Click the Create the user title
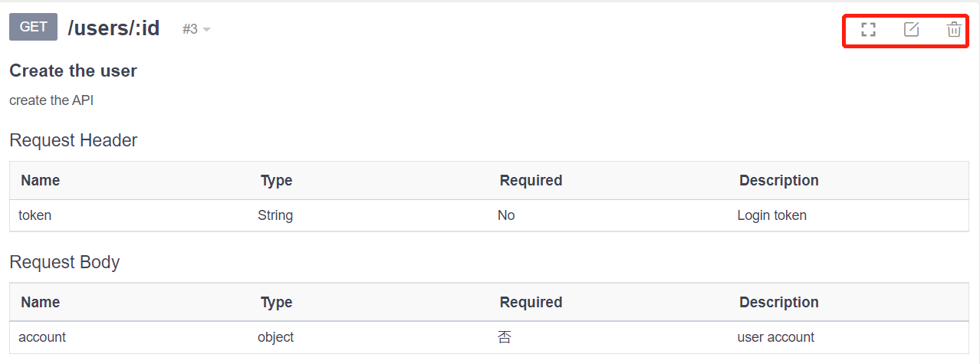Image resolution: width=980 pixels, height=364 pixels. tap(73, 71)
